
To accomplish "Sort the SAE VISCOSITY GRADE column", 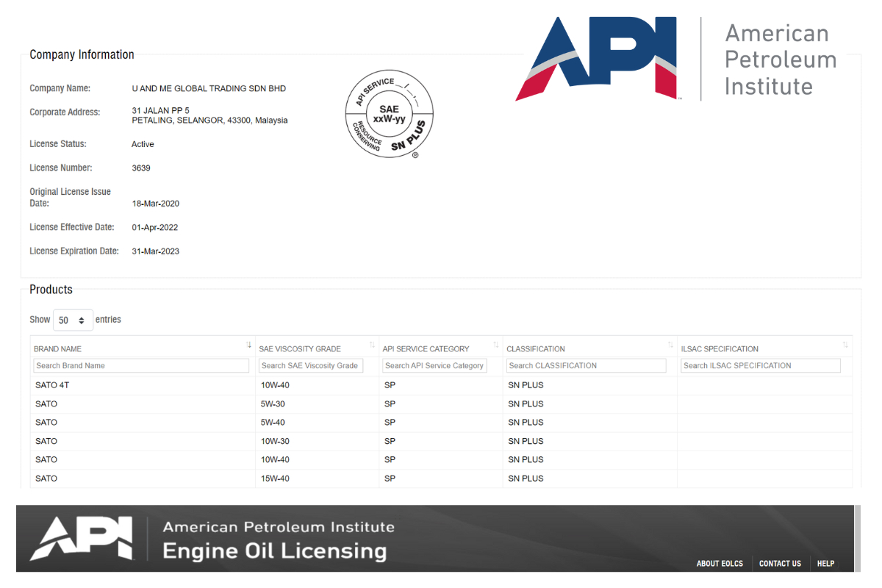I will tap(372, 344).
